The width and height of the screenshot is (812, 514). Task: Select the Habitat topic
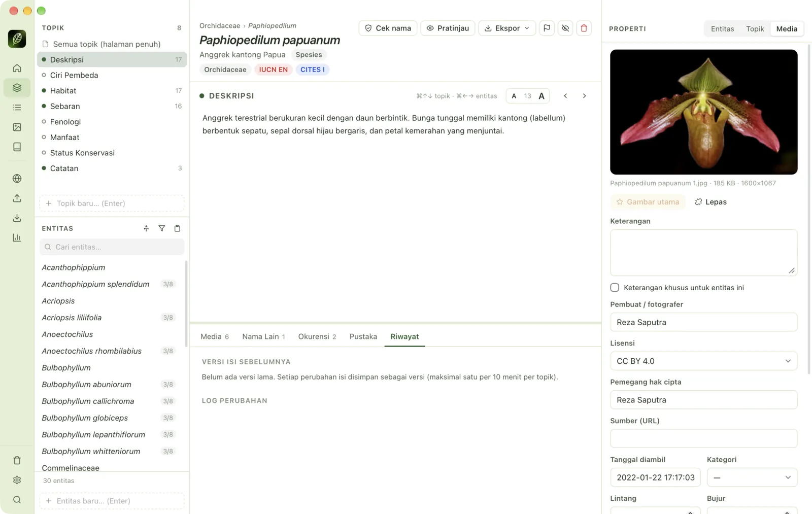[112, 91]
